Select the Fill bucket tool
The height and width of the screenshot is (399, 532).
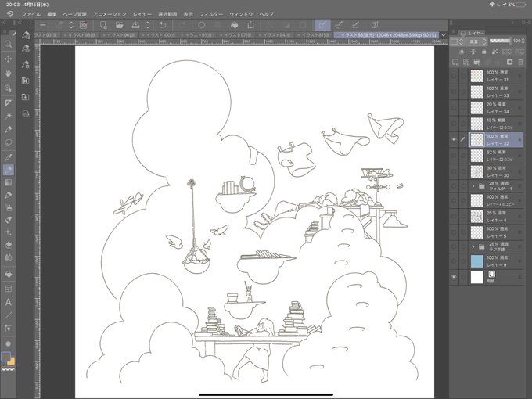[8, 274]
